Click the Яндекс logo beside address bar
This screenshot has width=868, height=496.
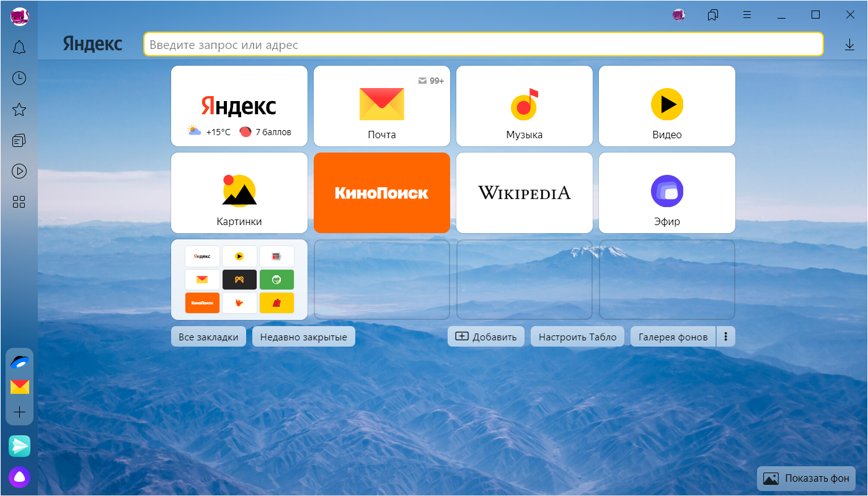pyautogui.click(x=92, y=44)
